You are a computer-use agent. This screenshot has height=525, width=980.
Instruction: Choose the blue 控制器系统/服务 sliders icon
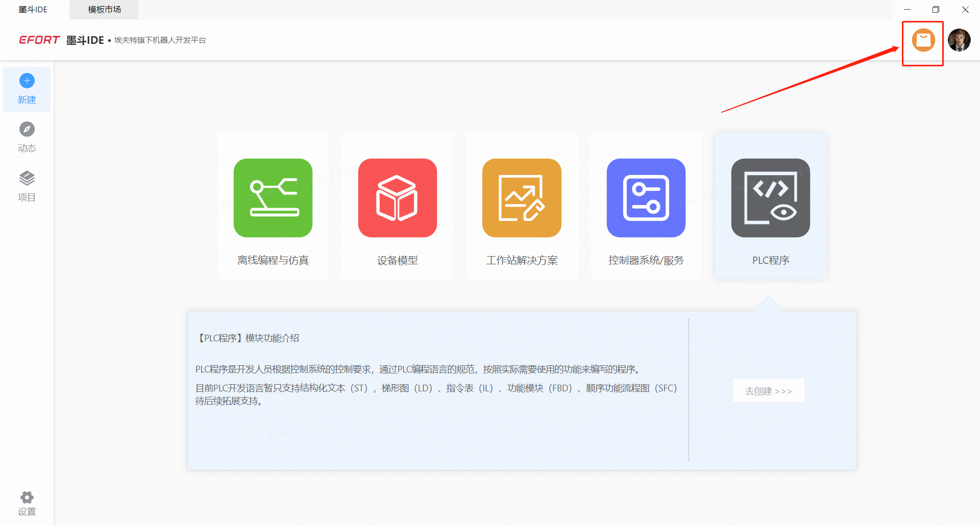coord(646,198)
